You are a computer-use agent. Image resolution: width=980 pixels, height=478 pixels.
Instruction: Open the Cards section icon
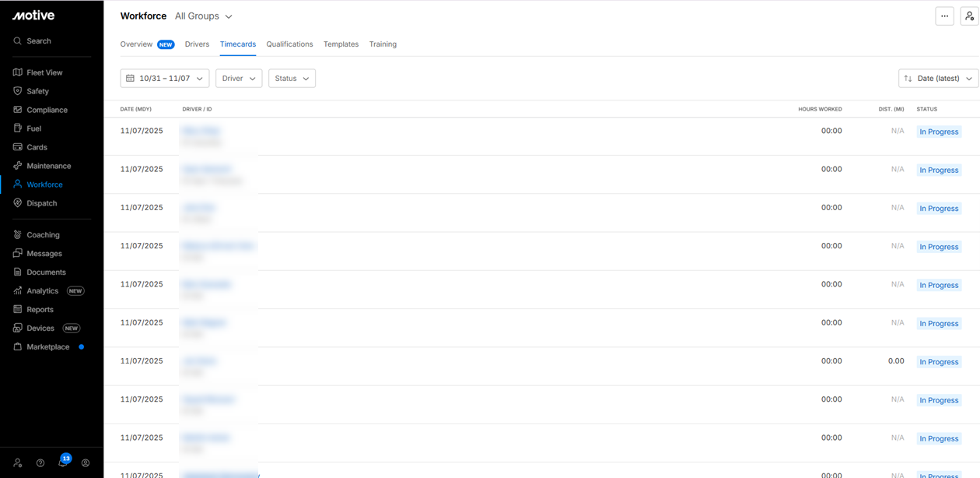[17, 147]
